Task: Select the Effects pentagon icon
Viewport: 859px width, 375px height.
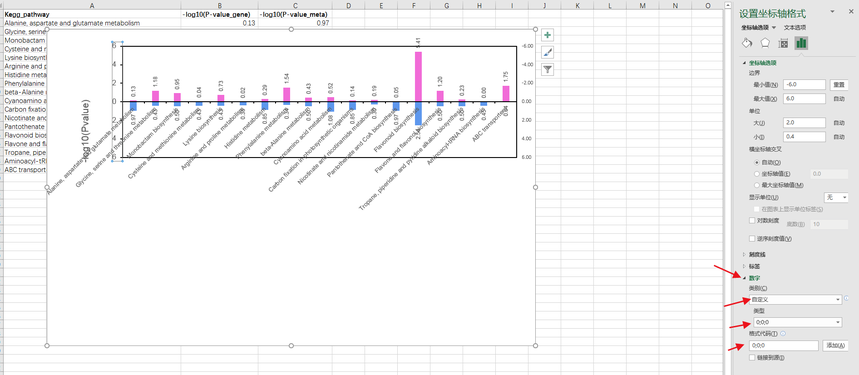Action: (765, 43)
